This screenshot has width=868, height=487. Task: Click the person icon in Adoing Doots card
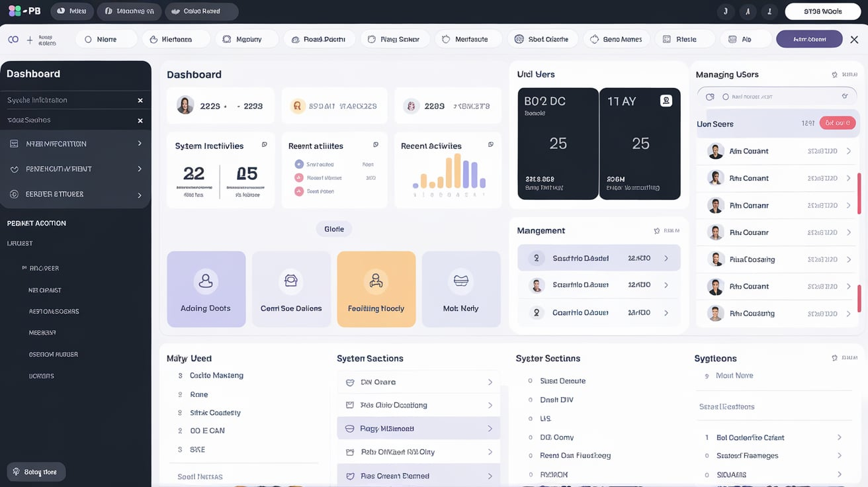(206, 281)
